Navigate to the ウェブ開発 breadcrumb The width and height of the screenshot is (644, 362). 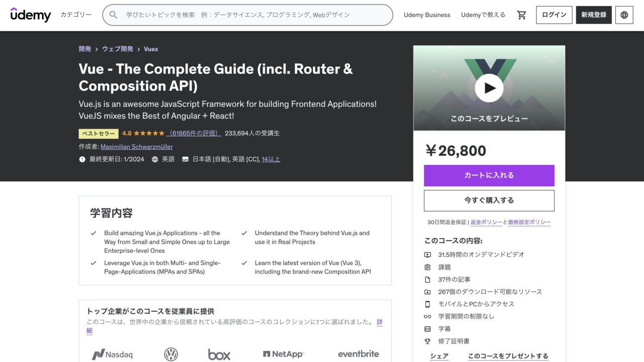point(117,49)
